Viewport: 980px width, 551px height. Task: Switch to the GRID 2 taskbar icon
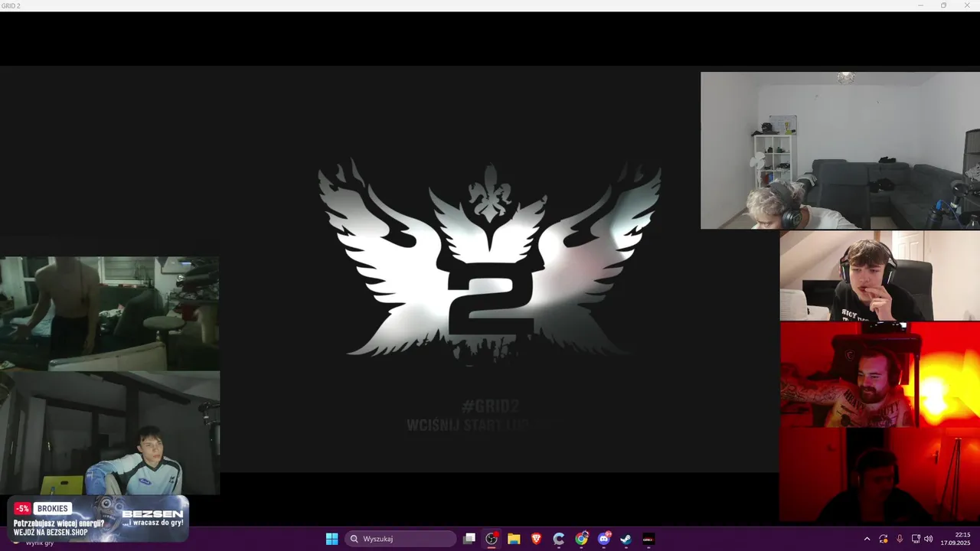pyautogui.click(x=648, y=539)
